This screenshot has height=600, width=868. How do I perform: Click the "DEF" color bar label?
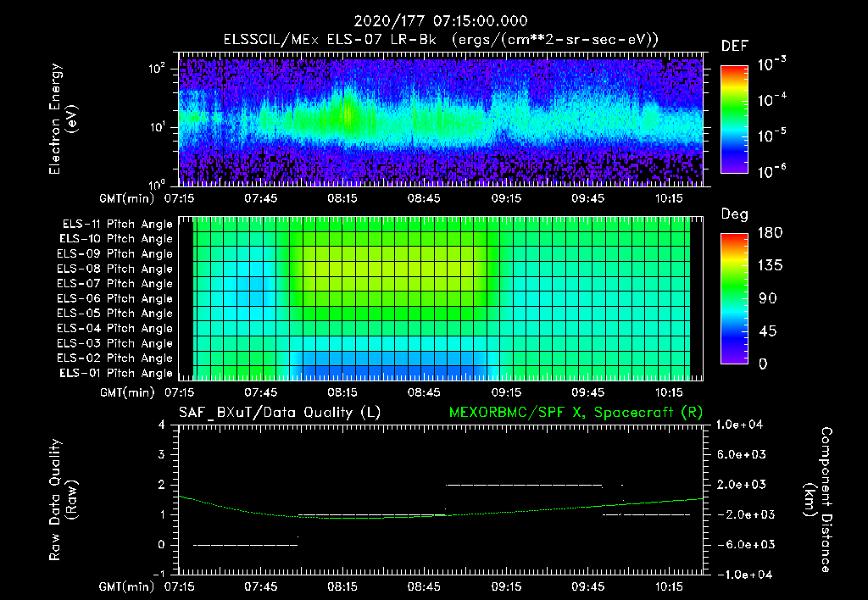coord(735,47)
